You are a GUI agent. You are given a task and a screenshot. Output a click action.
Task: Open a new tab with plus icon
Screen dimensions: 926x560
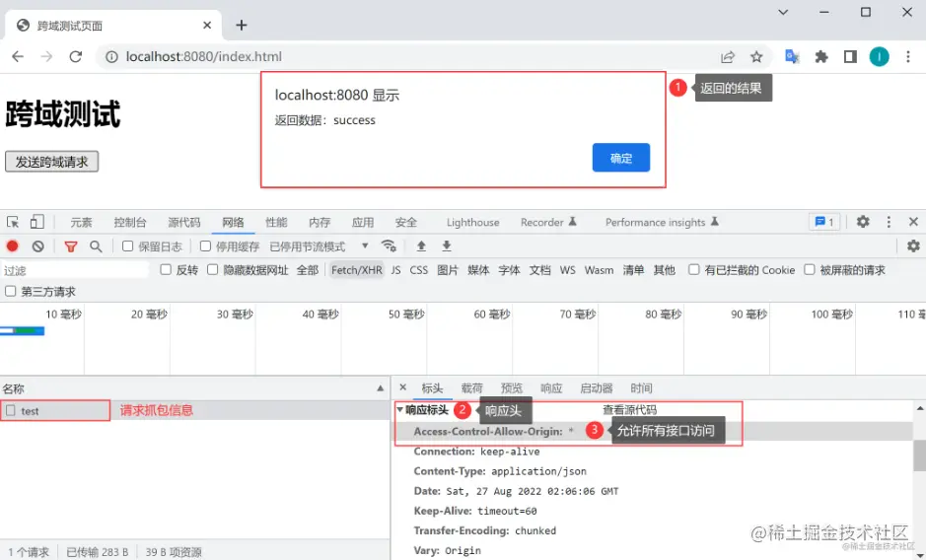pyautogui.click(x=241, y=25)
